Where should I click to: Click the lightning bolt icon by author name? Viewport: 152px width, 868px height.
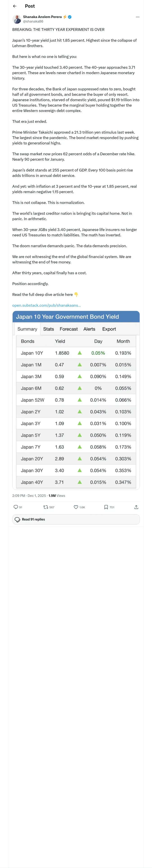(65, 16)
